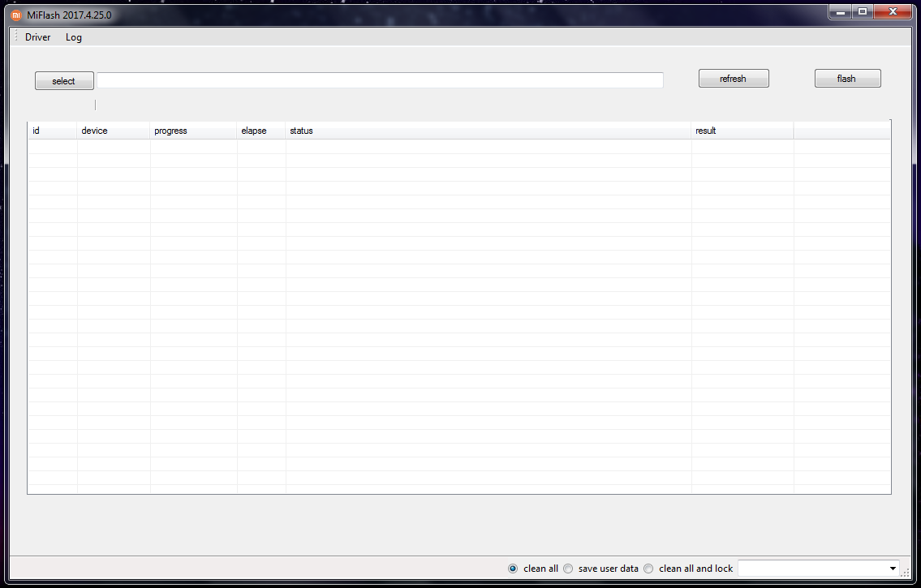
Task: Click the window resize grip corner
Action: (x=906, y=572)
